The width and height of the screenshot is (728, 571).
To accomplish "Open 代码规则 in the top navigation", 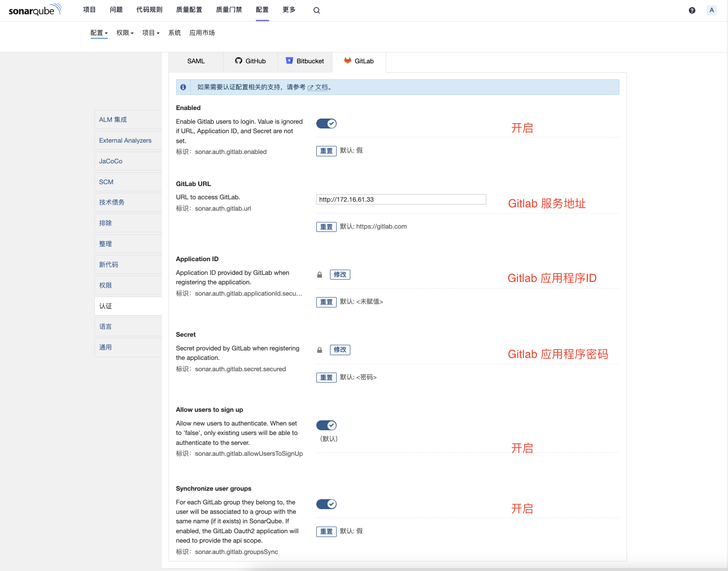I will pos(149,10).
